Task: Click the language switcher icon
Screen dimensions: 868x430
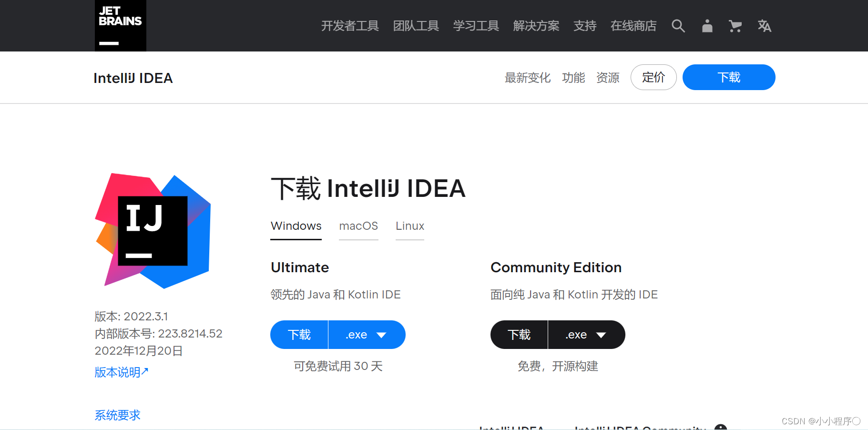Action: click(x=764, y=26)
